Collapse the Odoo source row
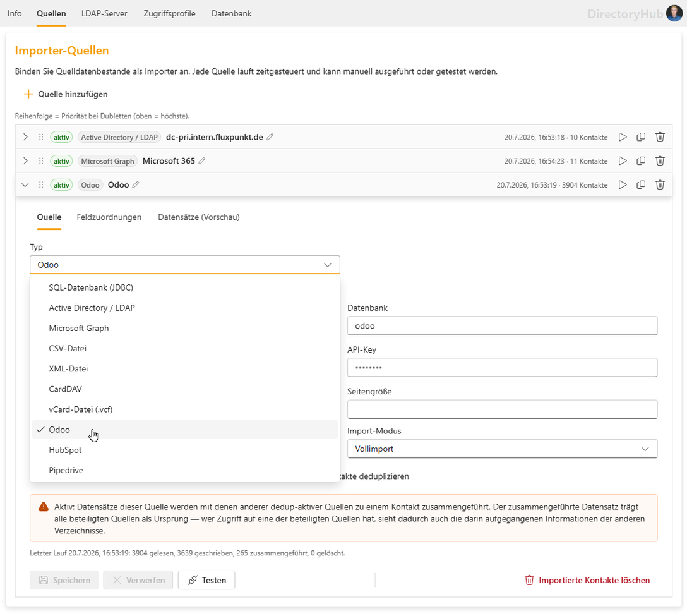The image size is (687, 616). coord(25,185)
